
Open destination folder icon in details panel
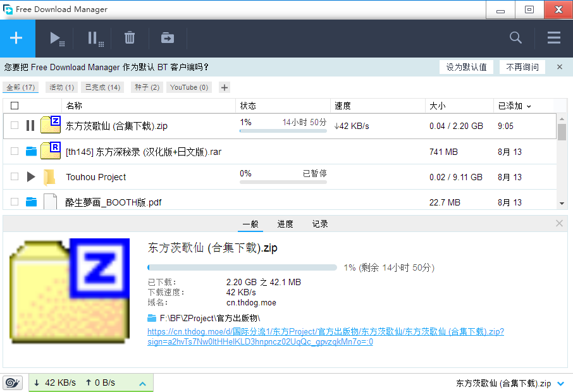152,318
